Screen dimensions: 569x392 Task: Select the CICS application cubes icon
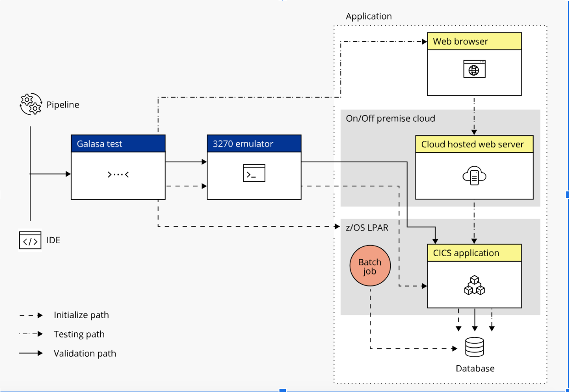(474, 285)
